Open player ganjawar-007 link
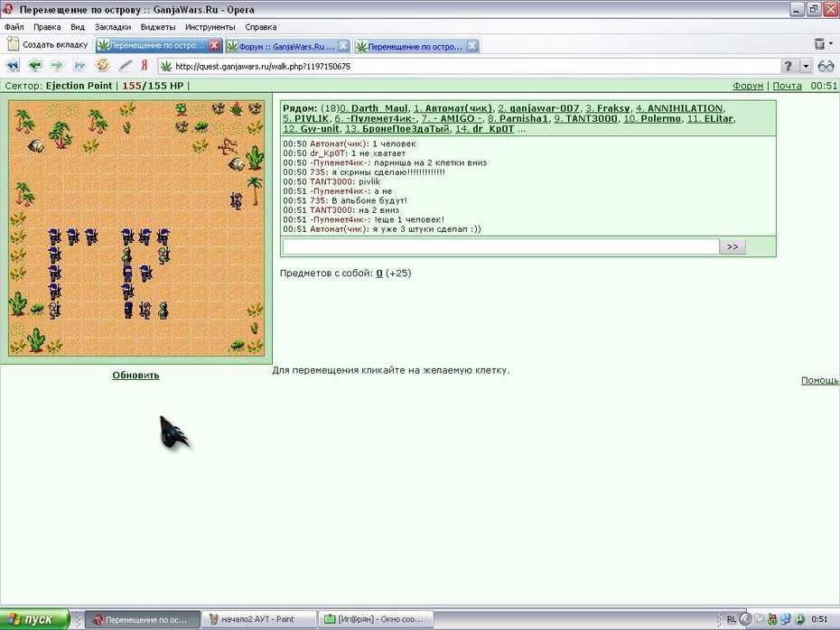Viewport: 840px width, 630px height. click(539, 108)
